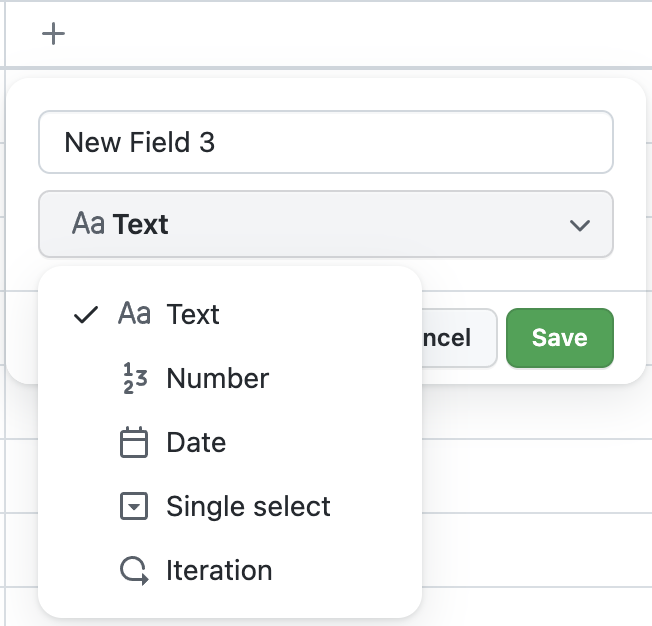Click the Single select box-arrow icon

(x=134, y=507)
